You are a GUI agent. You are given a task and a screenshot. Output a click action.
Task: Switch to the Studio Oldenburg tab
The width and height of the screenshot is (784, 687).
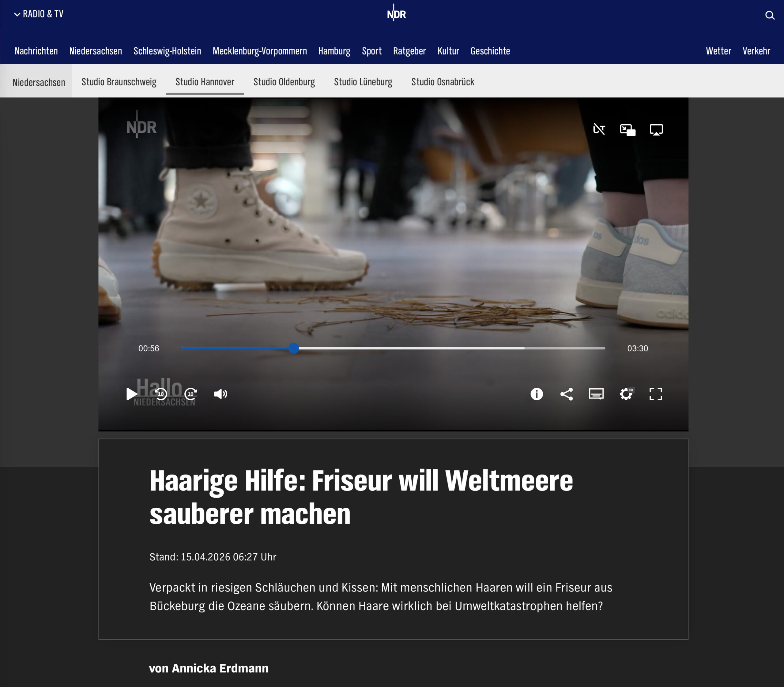tap(284, 82)
